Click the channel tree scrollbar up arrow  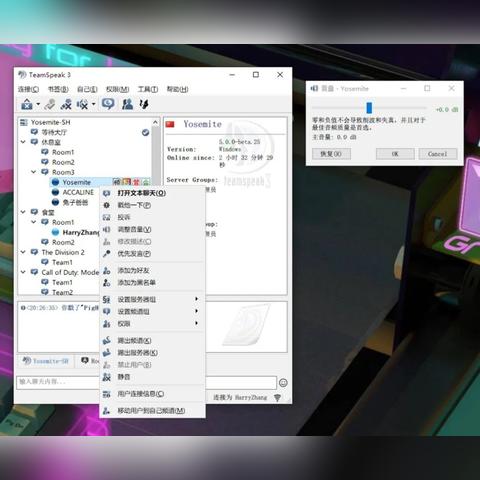pos(155,122)
